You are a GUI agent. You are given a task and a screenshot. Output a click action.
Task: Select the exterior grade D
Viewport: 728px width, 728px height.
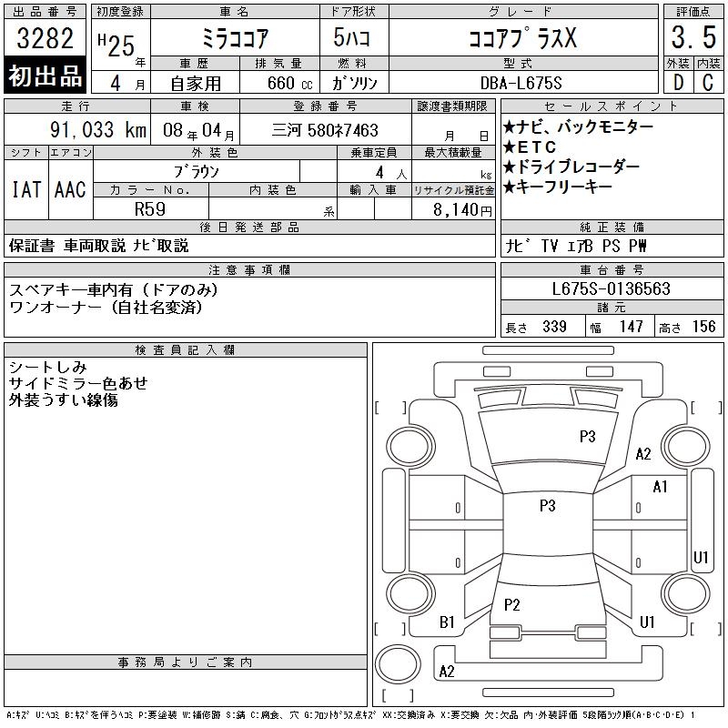tap(678, 83)
